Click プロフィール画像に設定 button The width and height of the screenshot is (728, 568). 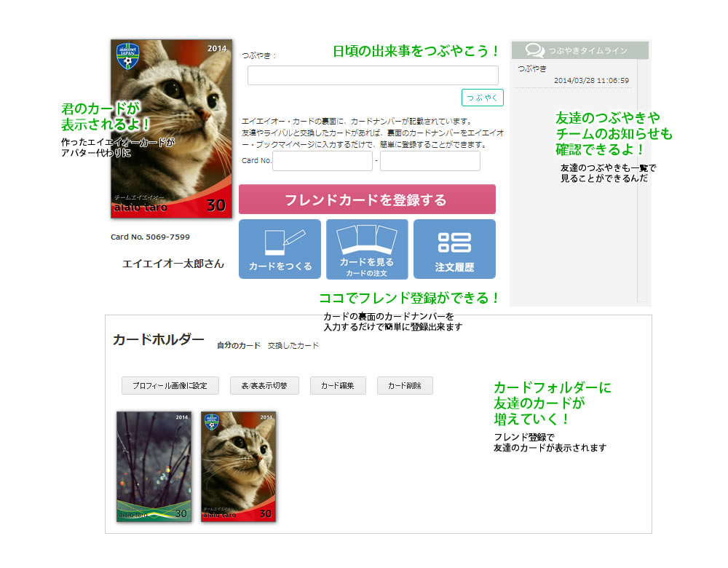pos(170,385)
